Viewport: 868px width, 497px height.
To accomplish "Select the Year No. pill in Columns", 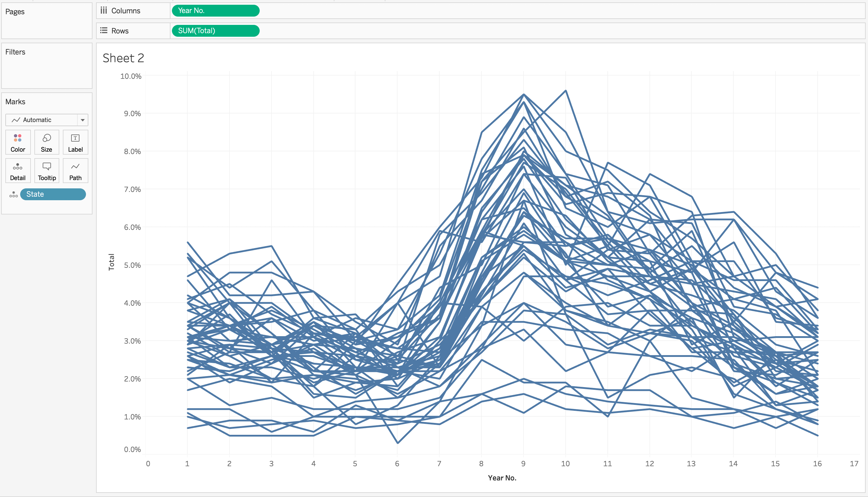I will pyautogui.click(x=216, y=11).
